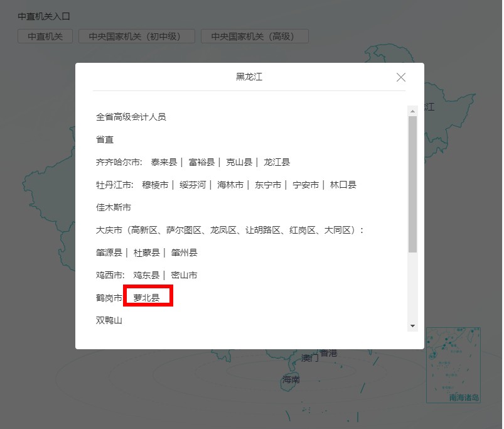This screenshot has height=429, width=504.
Task: Click the 中央国家机关（初中级） button
Action: pyautogui.click(x=136, y=36)
